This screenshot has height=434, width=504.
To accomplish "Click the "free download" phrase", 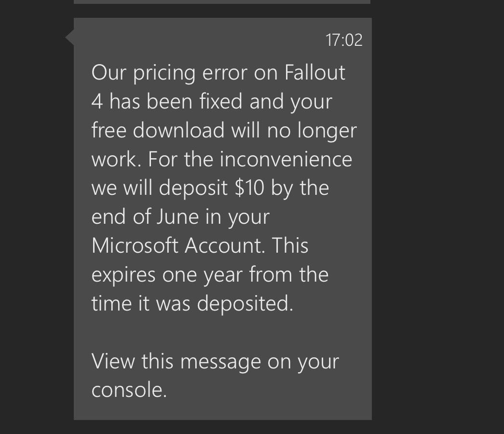I will click(158, 130).
